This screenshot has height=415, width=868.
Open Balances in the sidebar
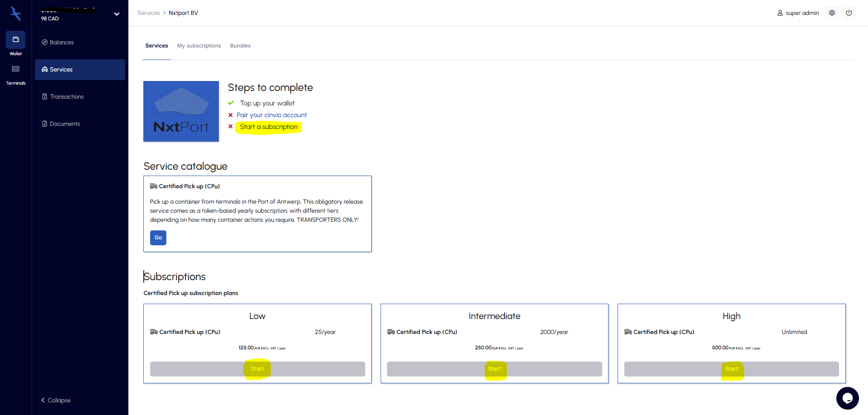[x=80, y=42]
